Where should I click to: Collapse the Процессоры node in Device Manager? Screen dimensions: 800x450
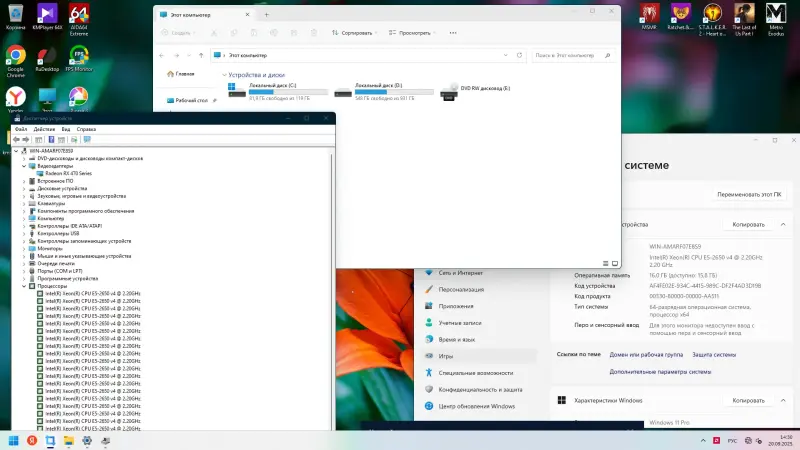click(x=24, y=286)
